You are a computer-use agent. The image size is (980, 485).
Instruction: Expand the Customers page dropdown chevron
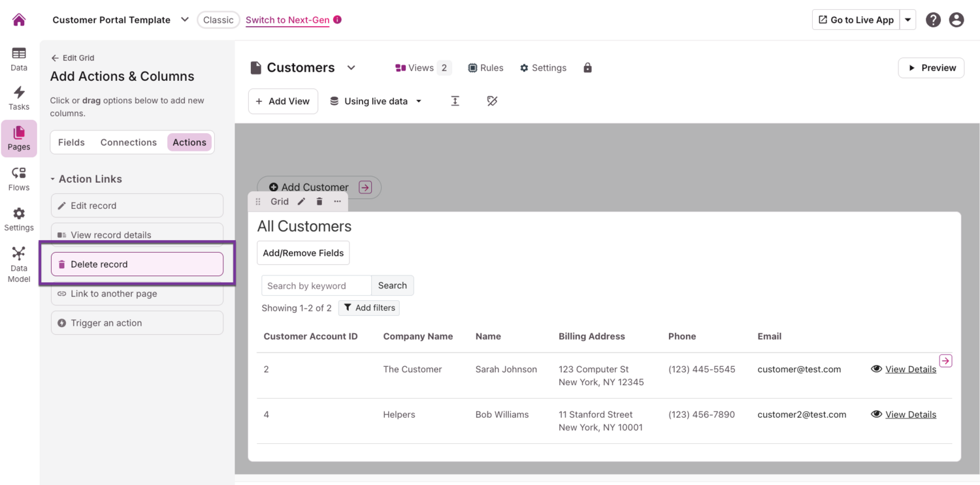(351, 68)
